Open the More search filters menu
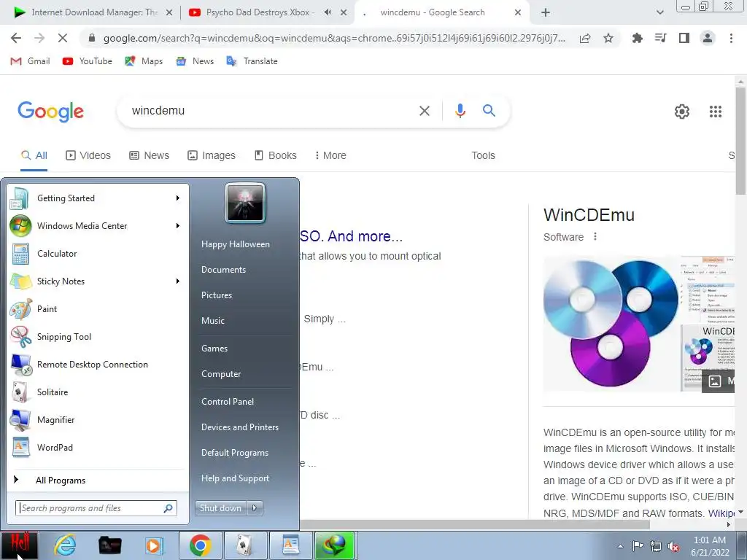This screenshot has width=747, height=560. [330, 155]
